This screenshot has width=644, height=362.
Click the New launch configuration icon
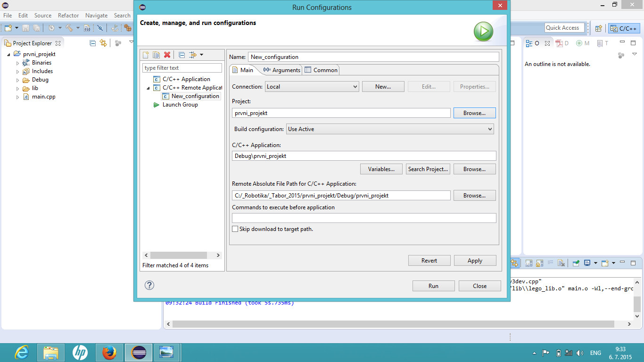(146, 55)
